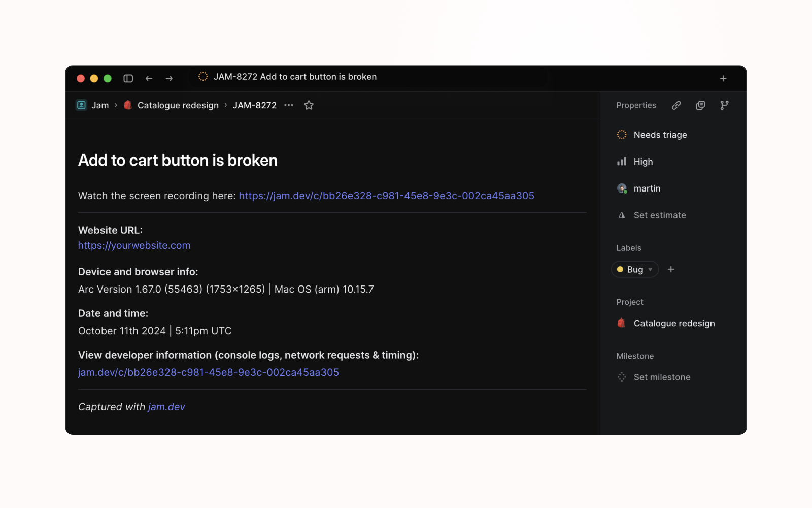The image size is (812, 508).
Task: Click the estimate triangle icon
Action: (622, 215)
